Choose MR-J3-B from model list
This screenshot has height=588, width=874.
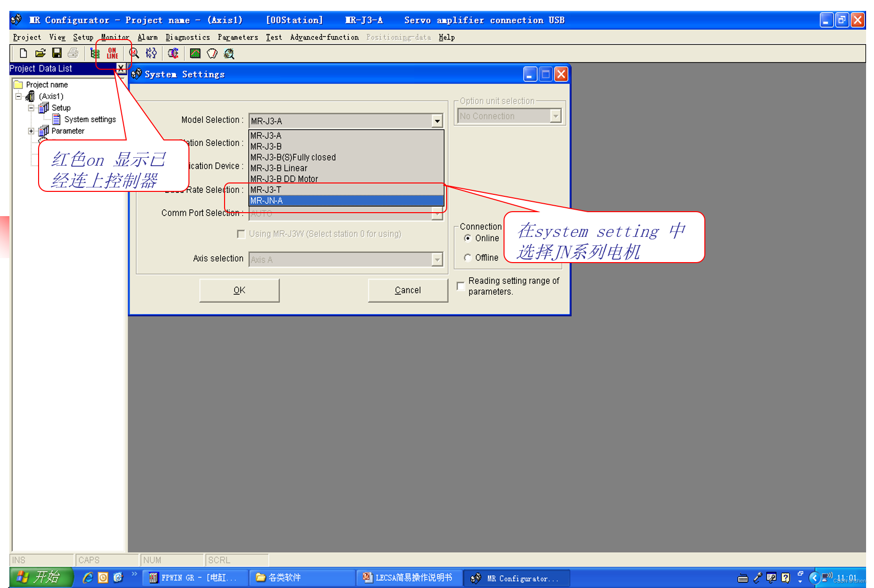[346, 146]
